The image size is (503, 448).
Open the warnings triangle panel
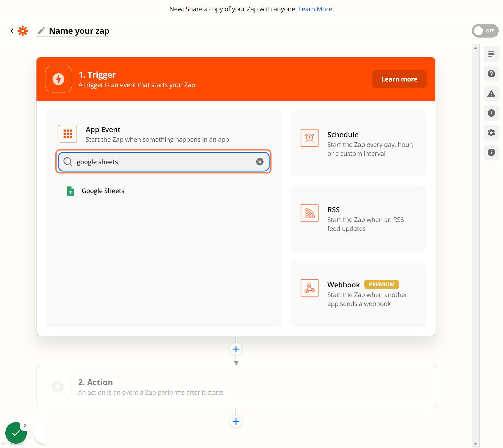pos(491,93)
